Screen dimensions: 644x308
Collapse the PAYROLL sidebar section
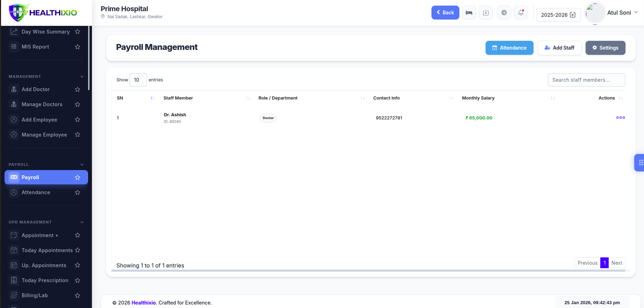82,164
